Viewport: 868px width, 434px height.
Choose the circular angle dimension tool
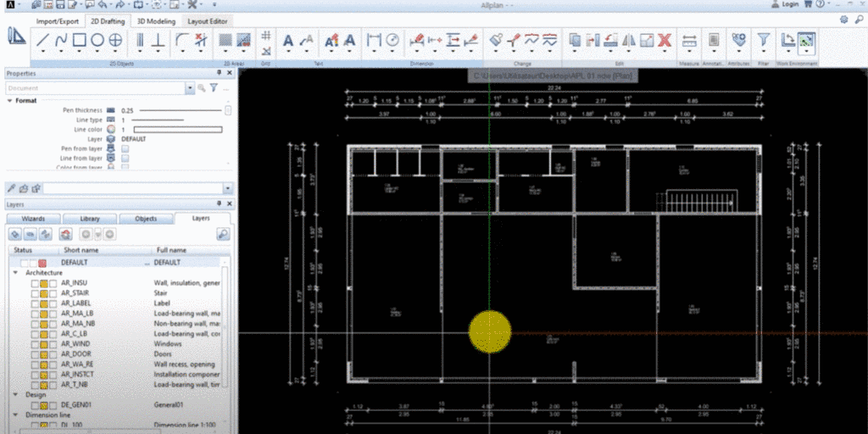pos(392,40)
